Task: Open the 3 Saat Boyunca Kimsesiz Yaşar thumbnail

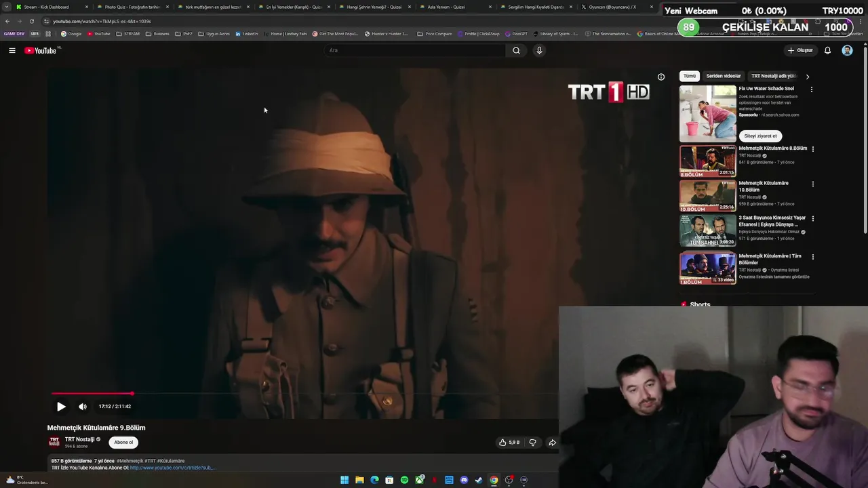Action: 708,231
